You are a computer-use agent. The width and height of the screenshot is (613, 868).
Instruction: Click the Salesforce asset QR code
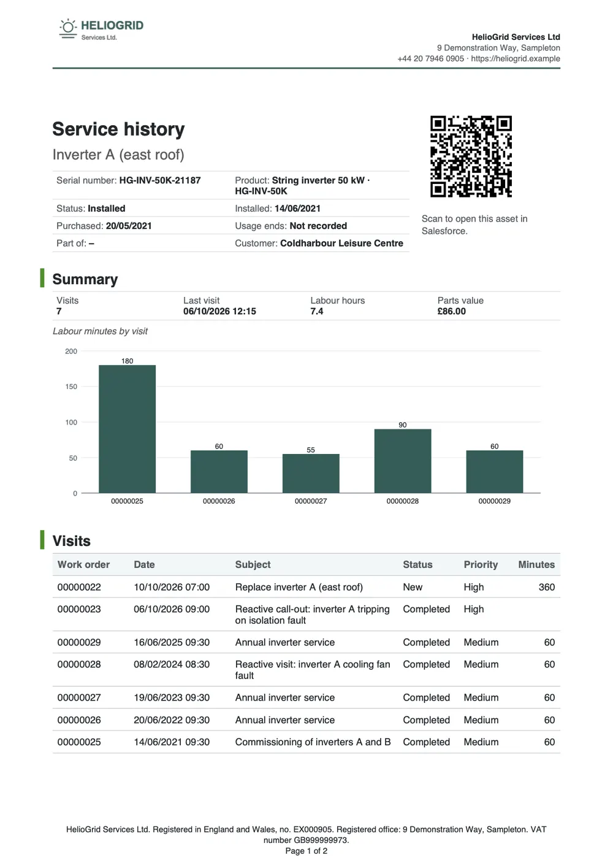click(x=471, y=156)
